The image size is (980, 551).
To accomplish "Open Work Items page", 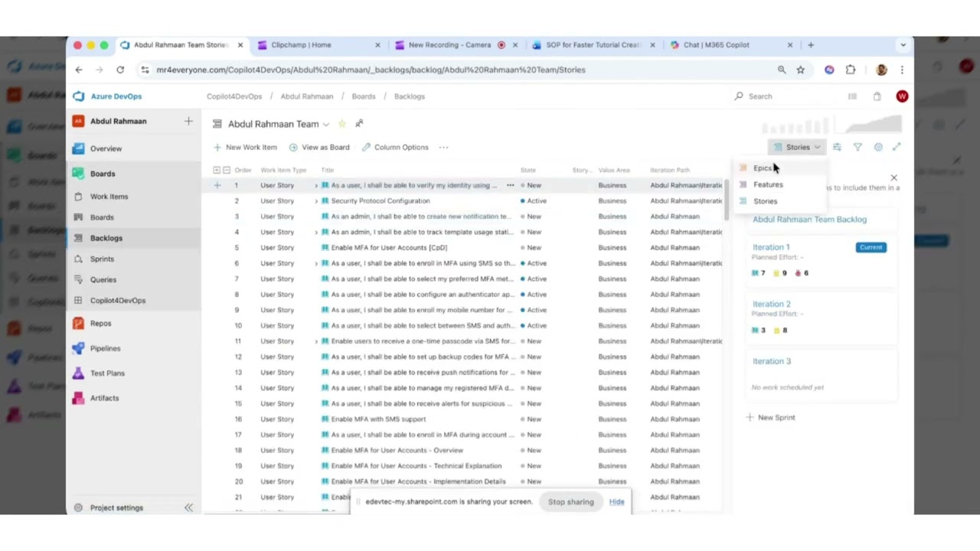I will [109, 197].
